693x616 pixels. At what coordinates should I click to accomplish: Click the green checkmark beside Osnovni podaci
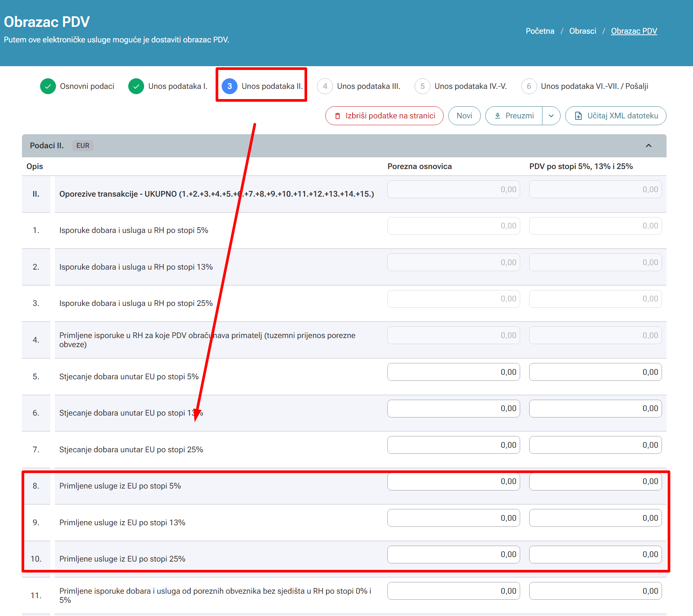coord(48,86)
